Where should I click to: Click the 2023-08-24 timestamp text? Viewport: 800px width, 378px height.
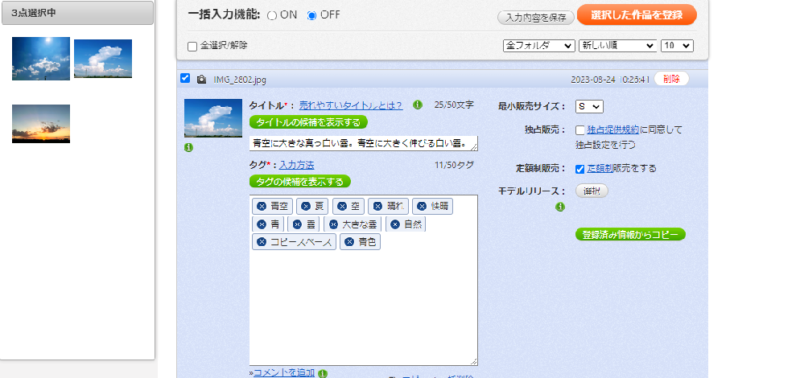pos(610,79)
